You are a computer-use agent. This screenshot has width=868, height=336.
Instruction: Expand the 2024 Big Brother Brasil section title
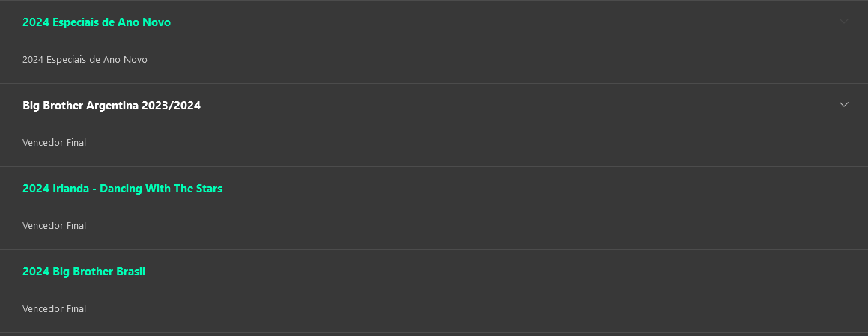tap(84, 272)
